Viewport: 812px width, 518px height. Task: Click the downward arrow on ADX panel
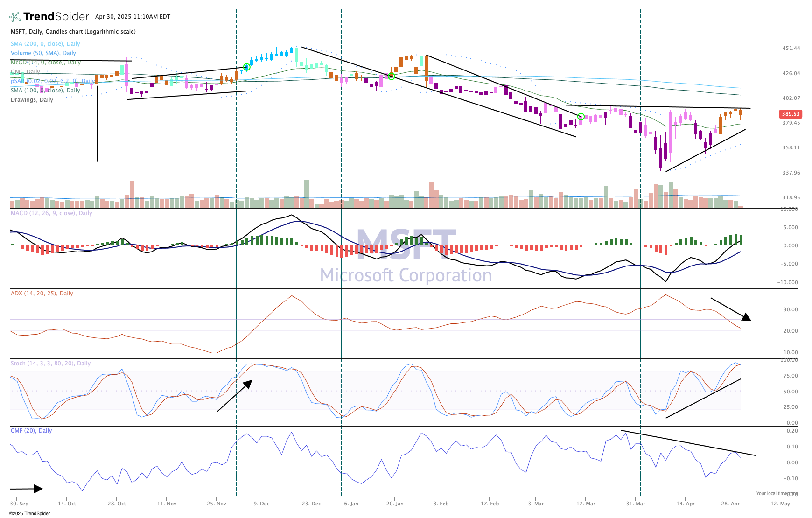(x=731, y=309)
